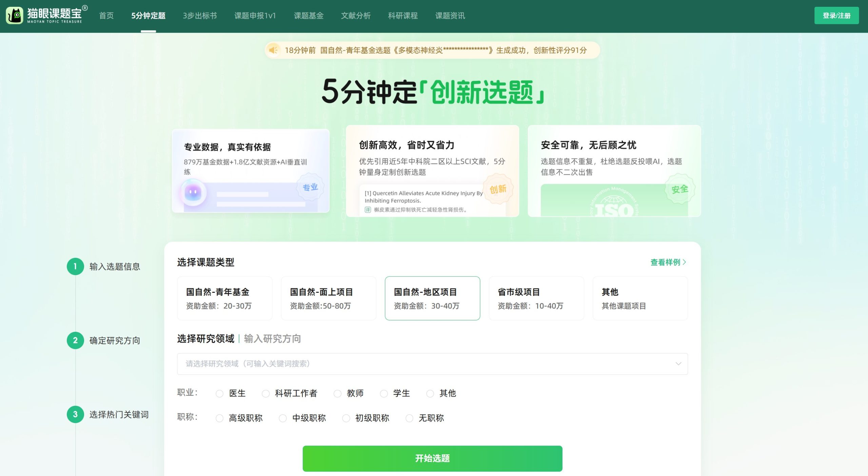Switch to the 文献分析 navigation tab

click(x=356, y=16)
